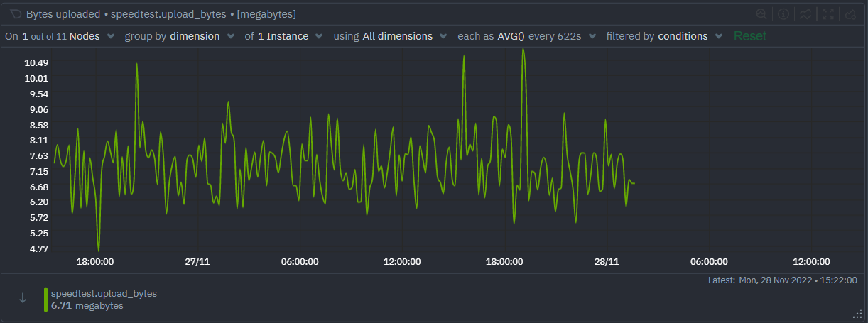868x323 pixels.
Task: Open the chart information icon
Action: pos(783,13)
